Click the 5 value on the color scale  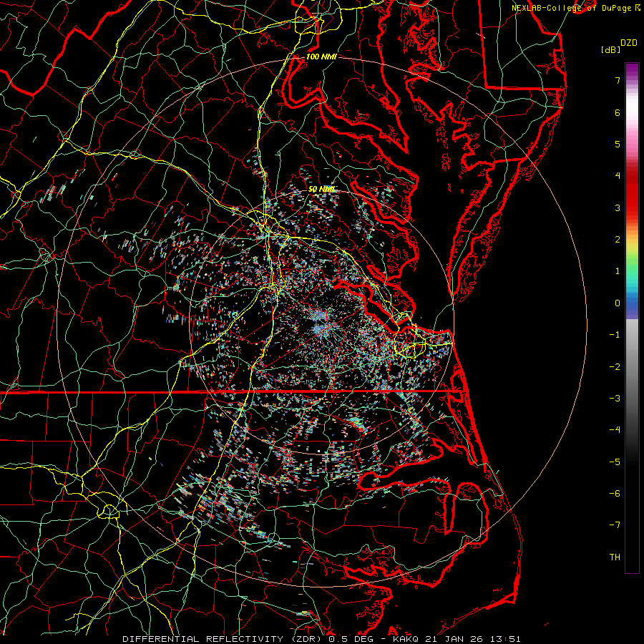click(x=618, y=144)
